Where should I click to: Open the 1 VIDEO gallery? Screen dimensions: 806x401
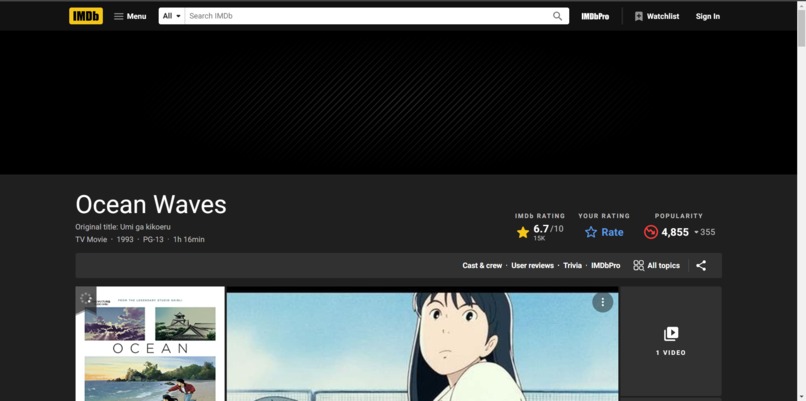click(x=671, y=341)
